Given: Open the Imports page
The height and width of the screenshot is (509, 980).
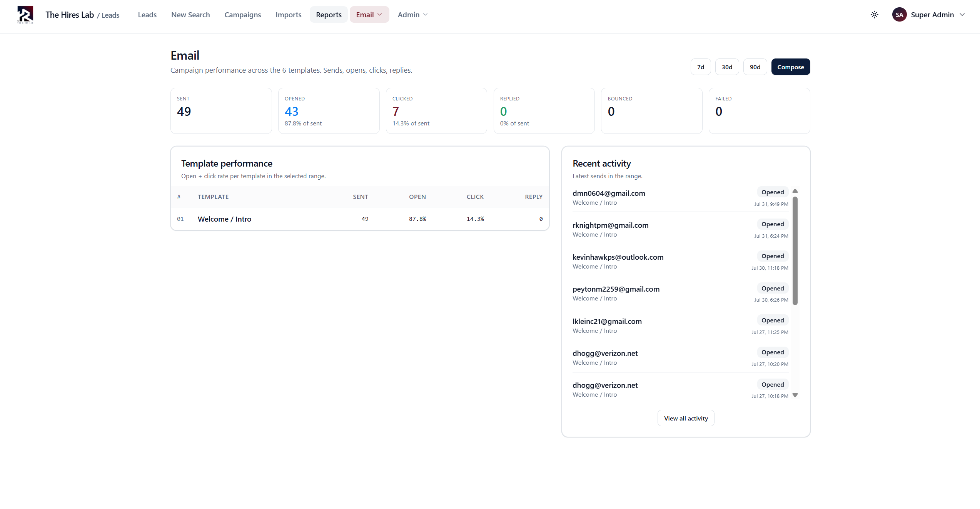Looking at the screenshot, I should [x=288, y=15].
